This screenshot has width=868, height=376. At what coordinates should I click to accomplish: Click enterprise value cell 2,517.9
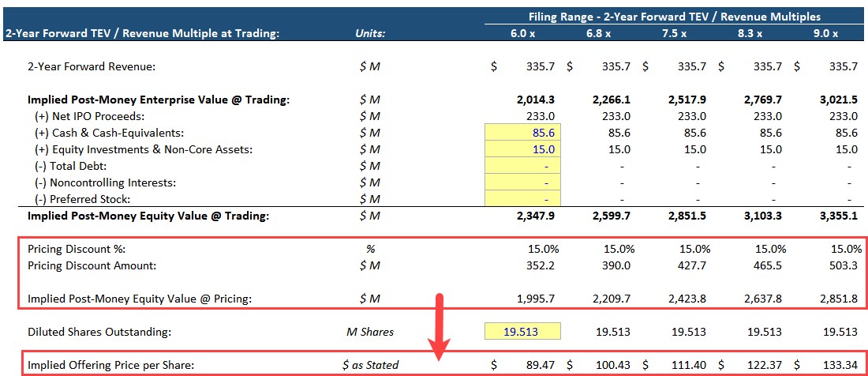(686, 100)
